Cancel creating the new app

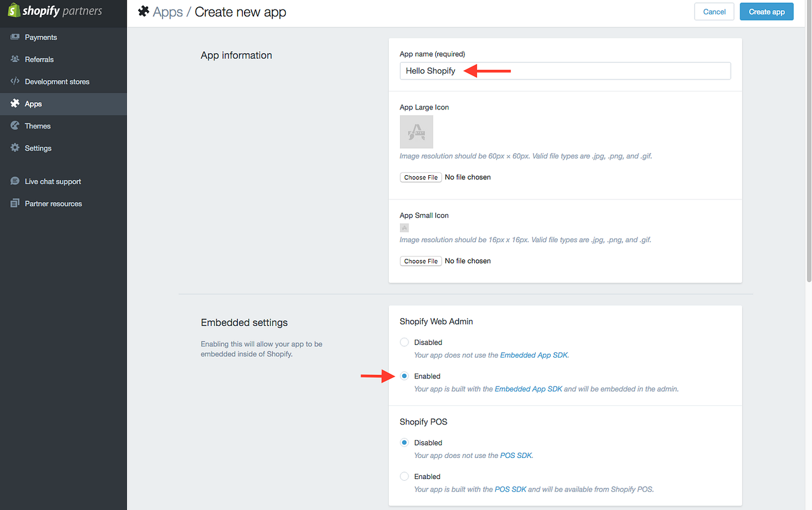click(714, 11)
